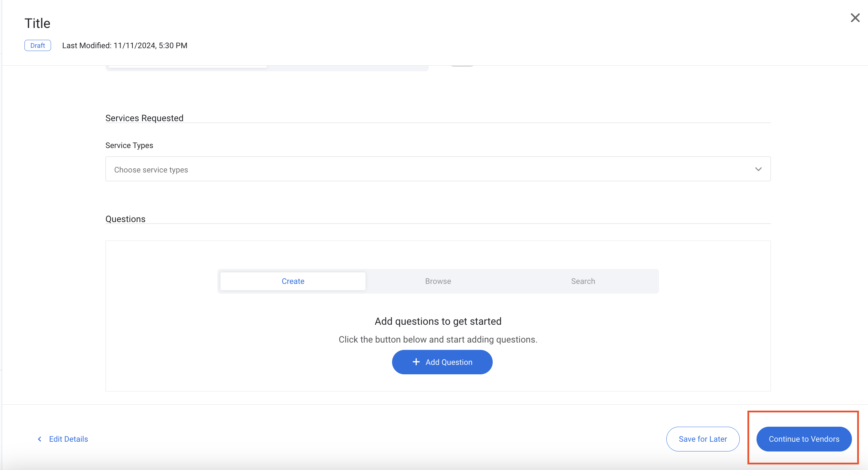Viewport: 868px width, 470px height.
Task: Switch to the Browse tab
Action: pos(438,281)
